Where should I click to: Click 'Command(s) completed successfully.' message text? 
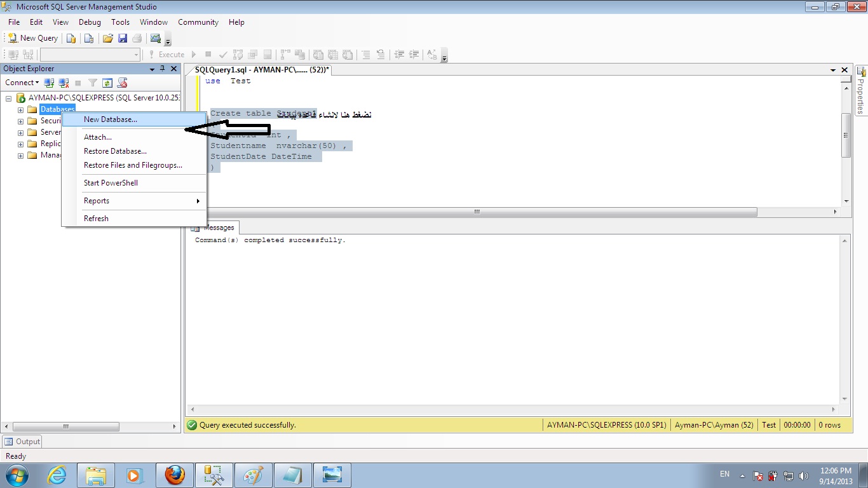pos(270,240)
